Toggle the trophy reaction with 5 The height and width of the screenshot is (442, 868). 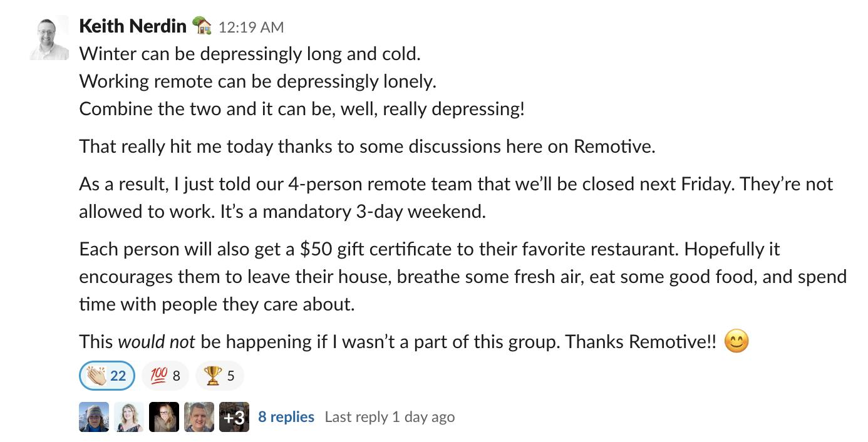[x=219, y=376]
